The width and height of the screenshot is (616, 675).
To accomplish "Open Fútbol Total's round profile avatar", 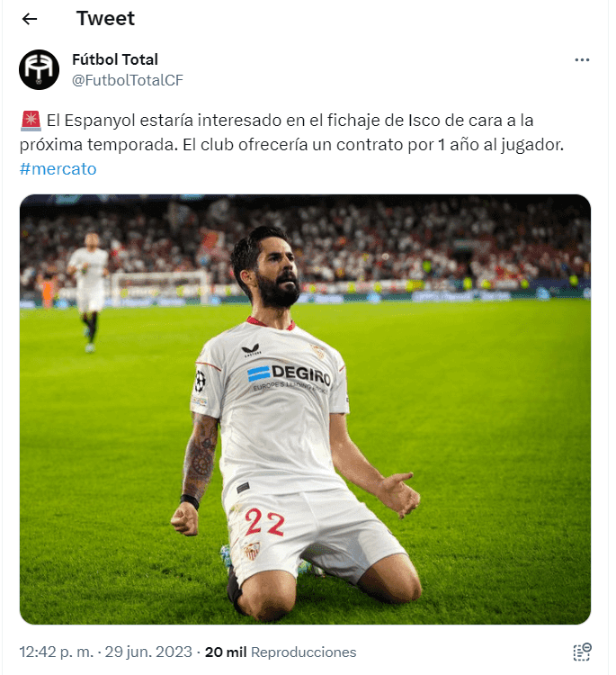I will pos(40,69).
